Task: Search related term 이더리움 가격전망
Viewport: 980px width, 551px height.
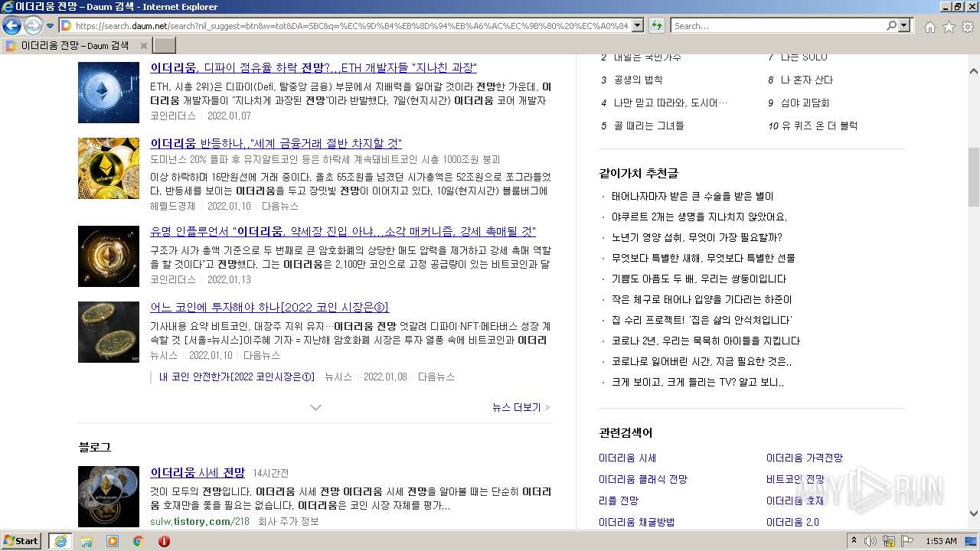Action: (x=805, y=458)
